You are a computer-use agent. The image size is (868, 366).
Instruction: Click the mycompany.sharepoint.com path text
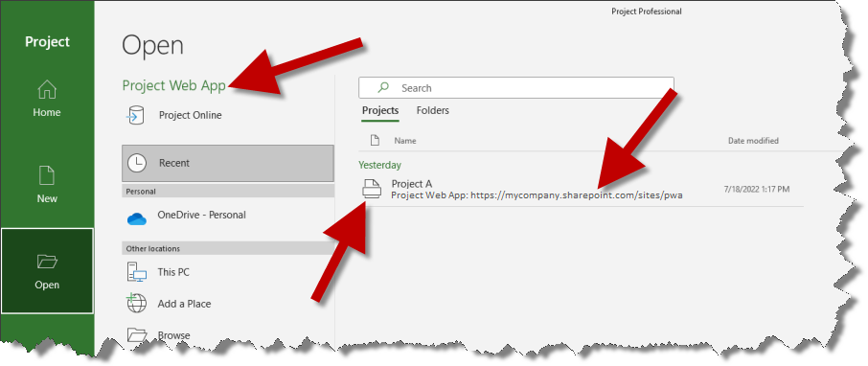576,194
